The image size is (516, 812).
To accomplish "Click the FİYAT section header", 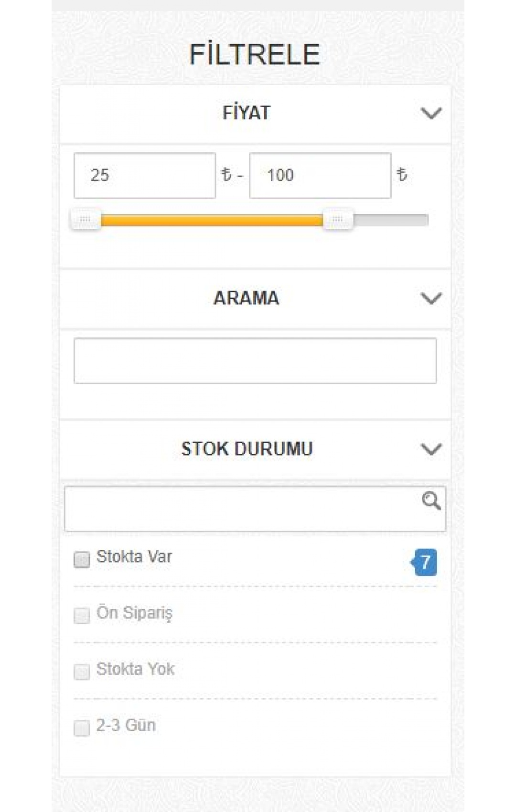I will click(247, 113).
